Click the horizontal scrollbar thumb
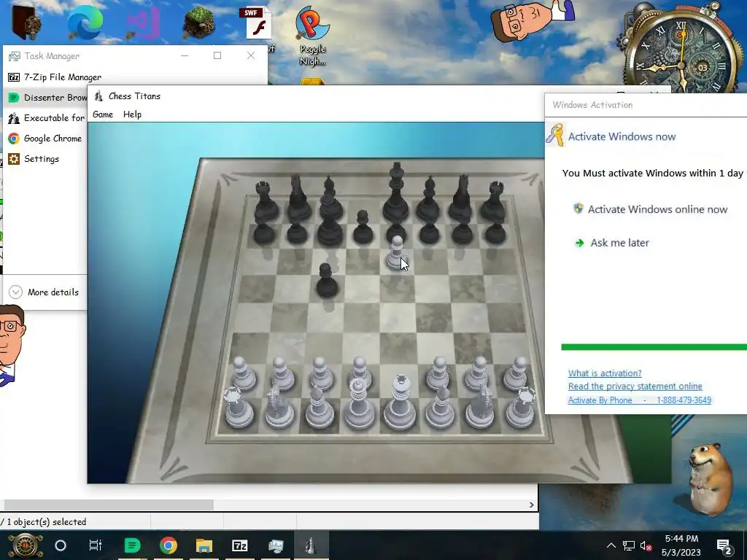The width and height of the screenshot is (747, 560). coord(109,505)
